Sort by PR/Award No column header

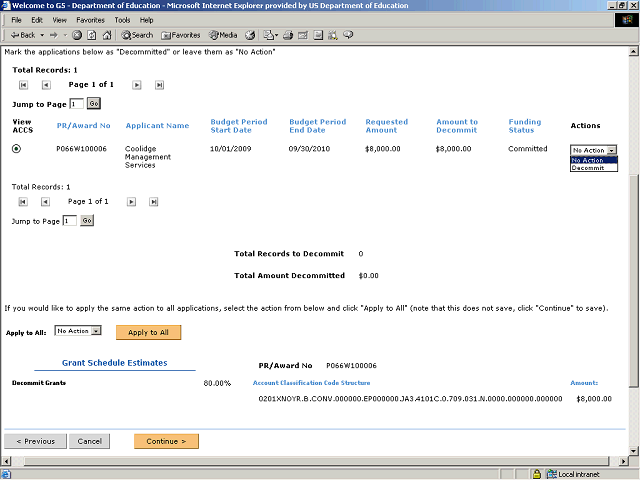83,126
